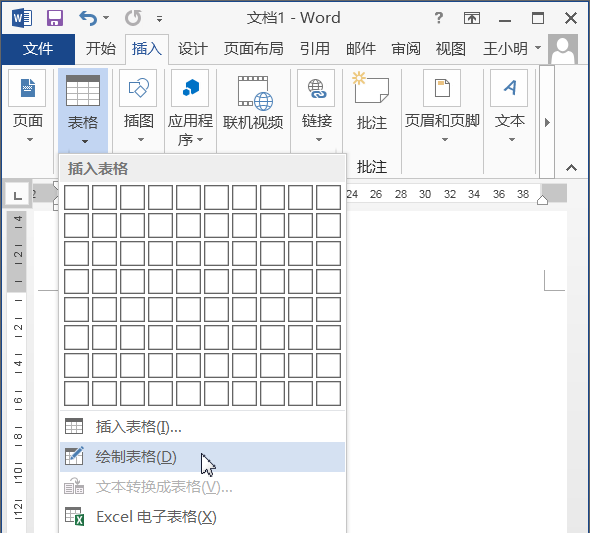Expand the 页面 dropdown arrow
590x533 pixels.
point(30,140)
